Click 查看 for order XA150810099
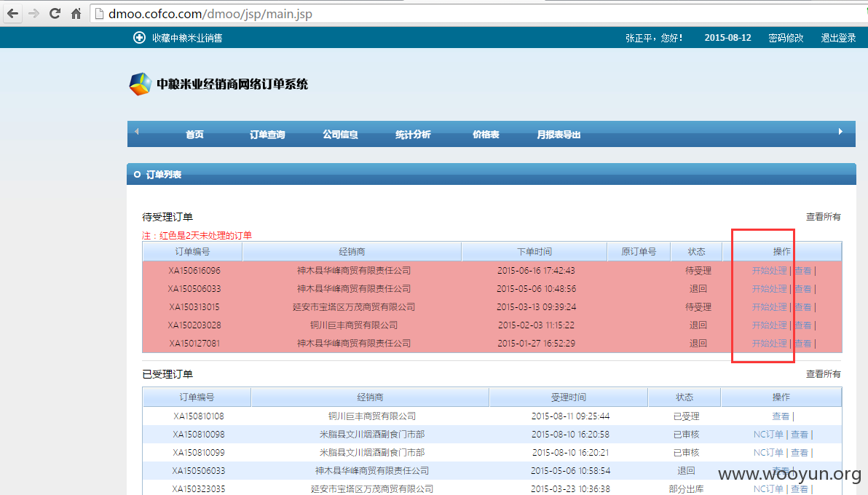 pos(800,452)
